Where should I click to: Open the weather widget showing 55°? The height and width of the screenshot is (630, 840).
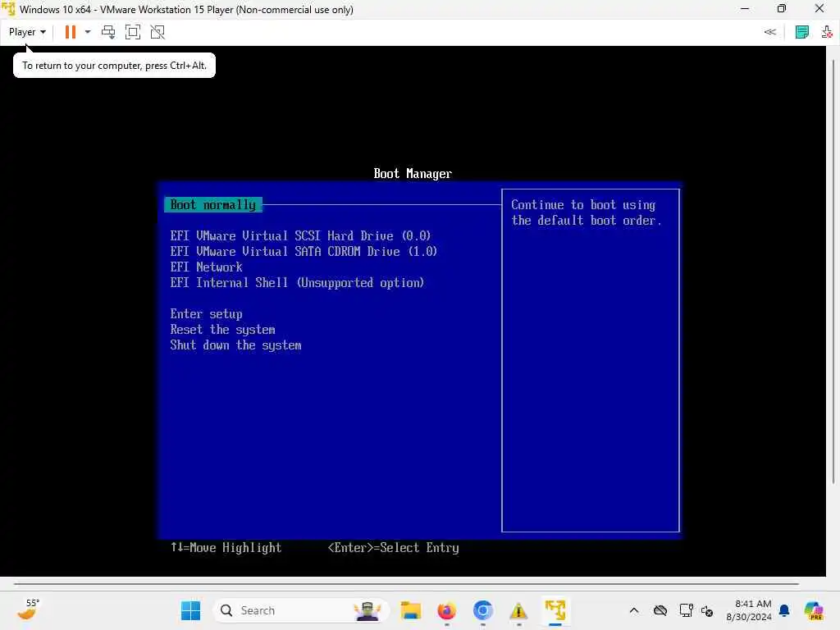28,609
